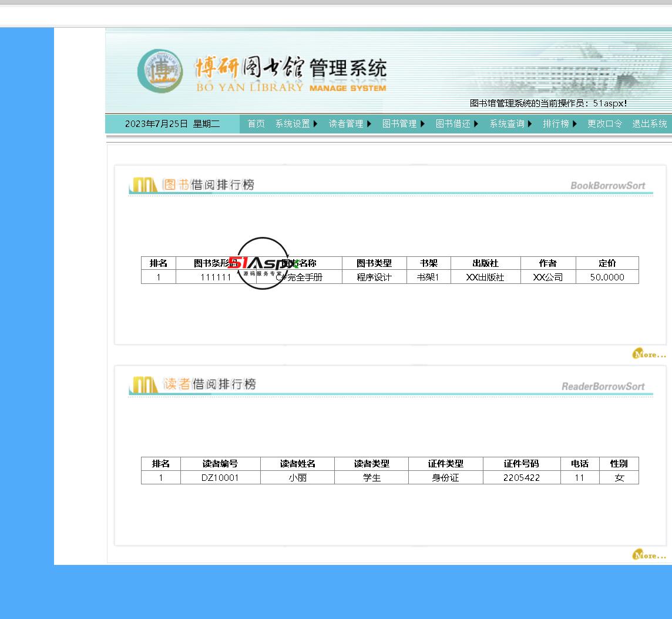Click the reader ID DZ10001
672x619 pixels.
pos(220,478)
